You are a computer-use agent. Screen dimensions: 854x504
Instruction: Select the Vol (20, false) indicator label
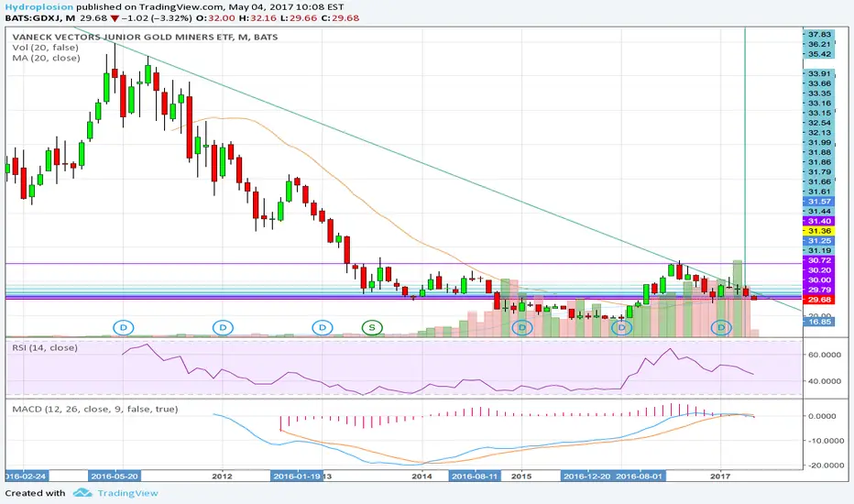45,48
